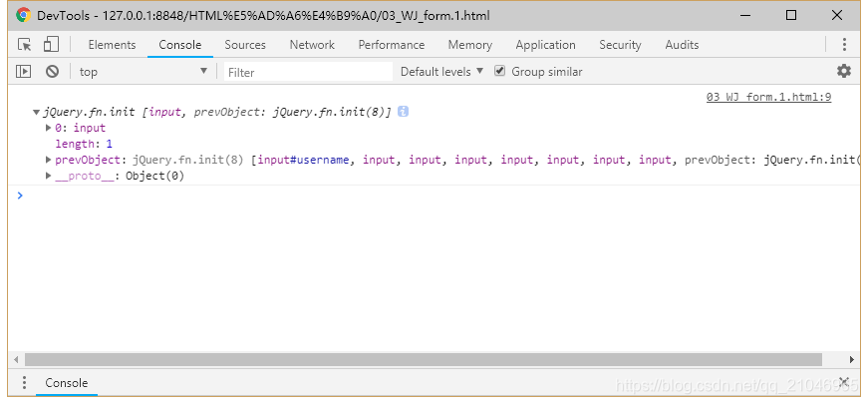Open the Security tab
The width and height of the screenshot is (868, 404).
point(620,45)
